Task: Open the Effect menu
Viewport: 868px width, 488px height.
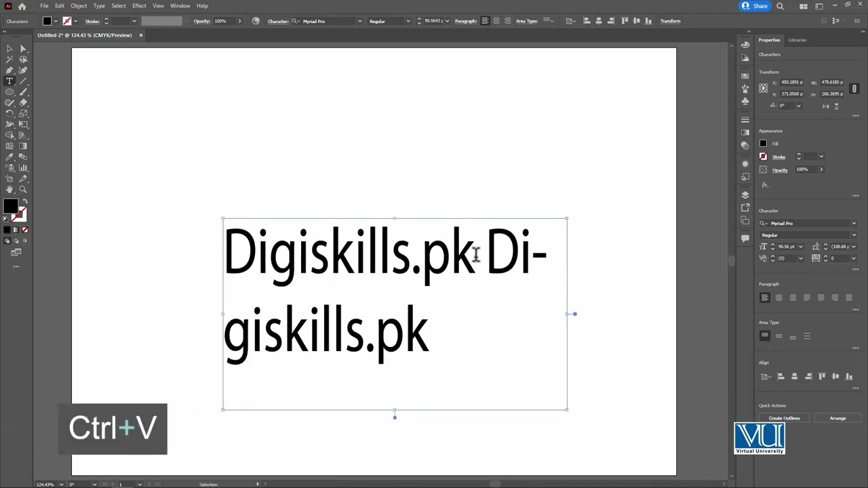Action: [139, 6]
